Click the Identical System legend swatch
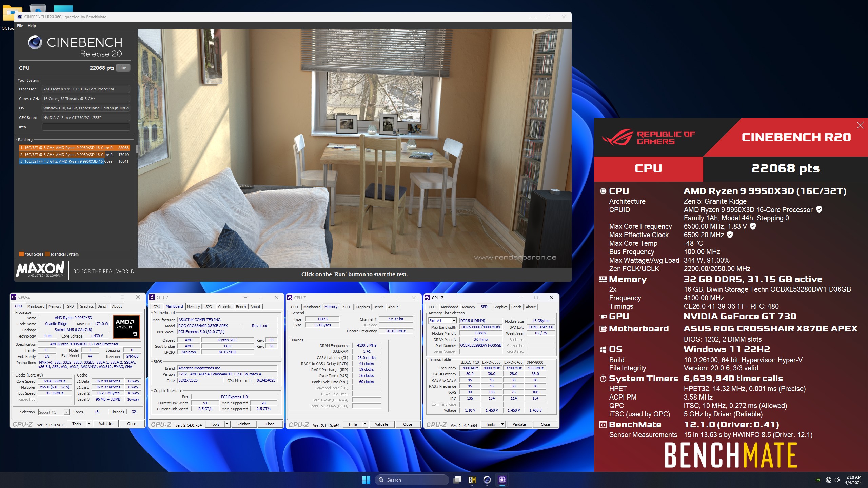The image size is (868, 488). pos(47,254)
